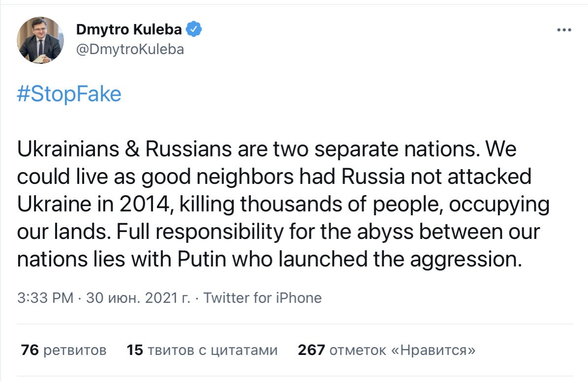
Task: Click the word abyss in the tweet
Action: (x=385, y=232)
